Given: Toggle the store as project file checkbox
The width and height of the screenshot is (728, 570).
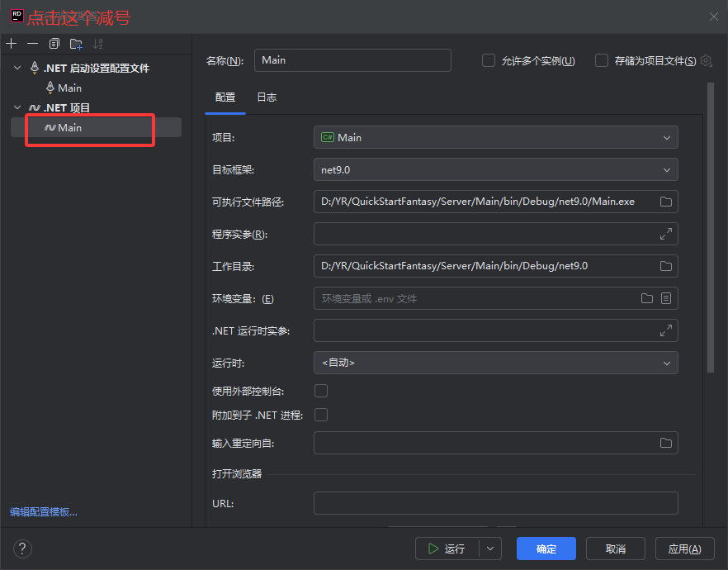Looking at the screenshot, I should [602, 60].
